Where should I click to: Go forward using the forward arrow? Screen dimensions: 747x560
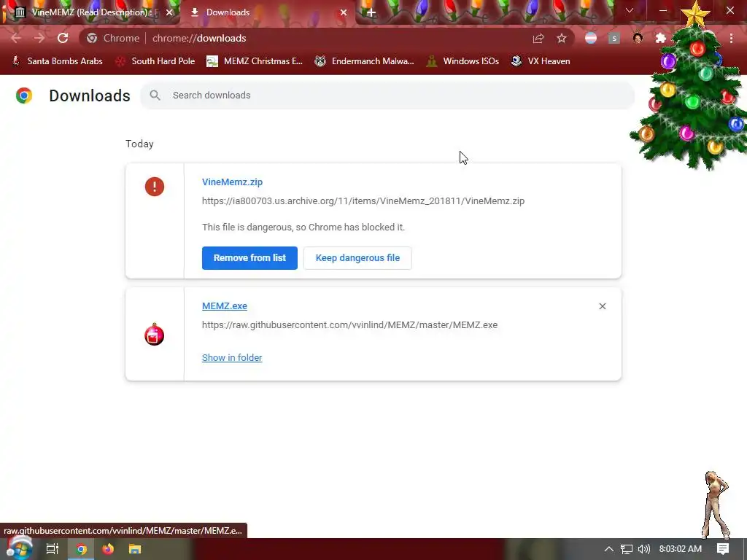39,38
